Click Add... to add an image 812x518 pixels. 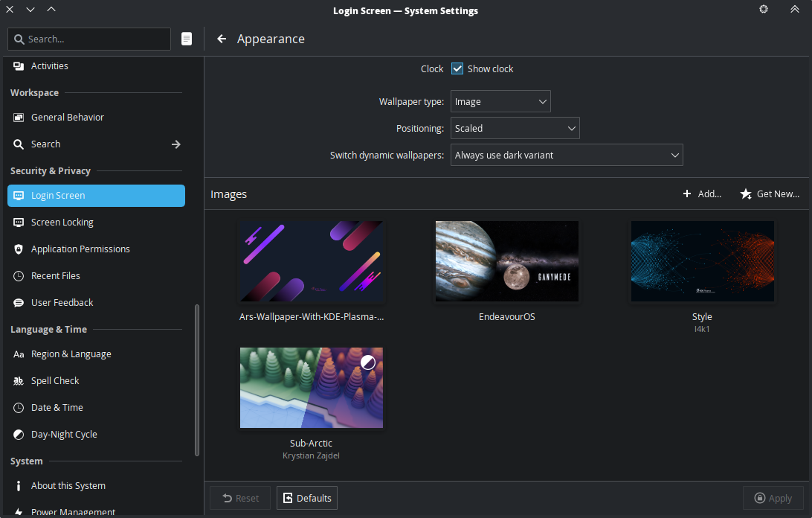click(702, 194)
